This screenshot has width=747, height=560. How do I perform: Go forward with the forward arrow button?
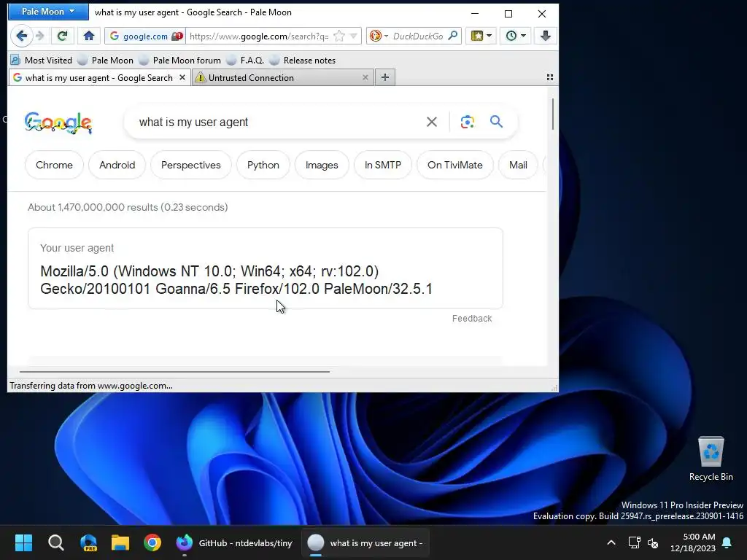41,36
